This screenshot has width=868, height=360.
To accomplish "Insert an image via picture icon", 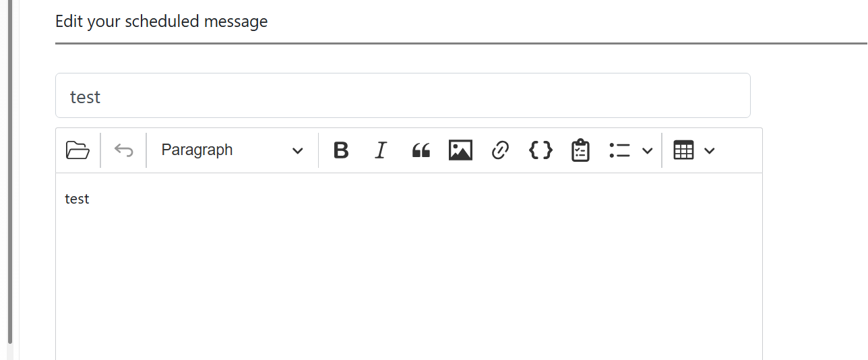I will (x=460, y=150).
